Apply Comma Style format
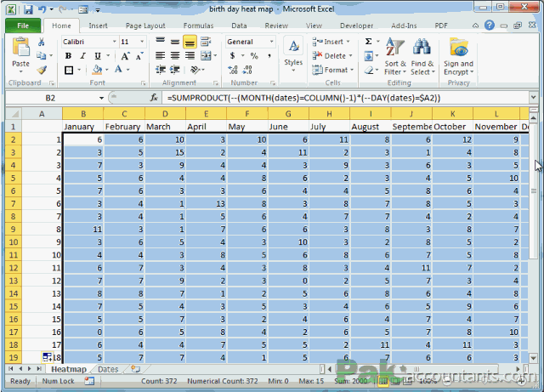This screenshot has width=544, height=392. pos(269,55)
